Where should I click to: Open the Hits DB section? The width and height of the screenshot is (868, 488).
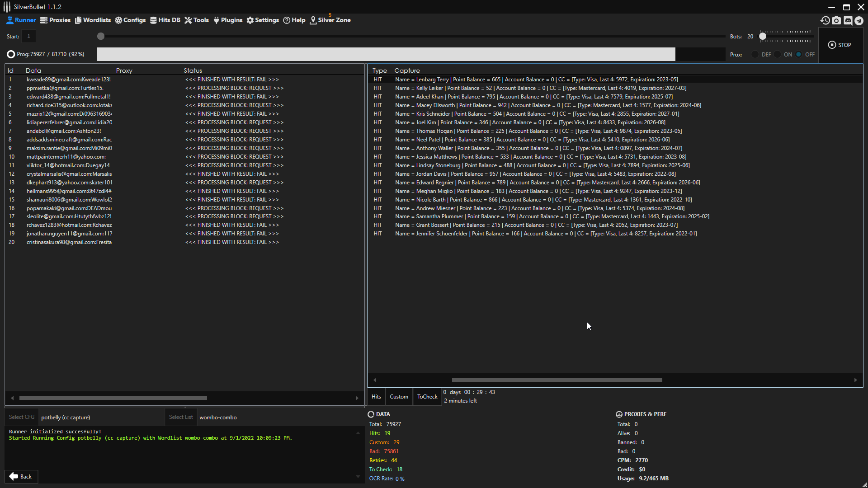pyautogui.click(x=165, y=20)
